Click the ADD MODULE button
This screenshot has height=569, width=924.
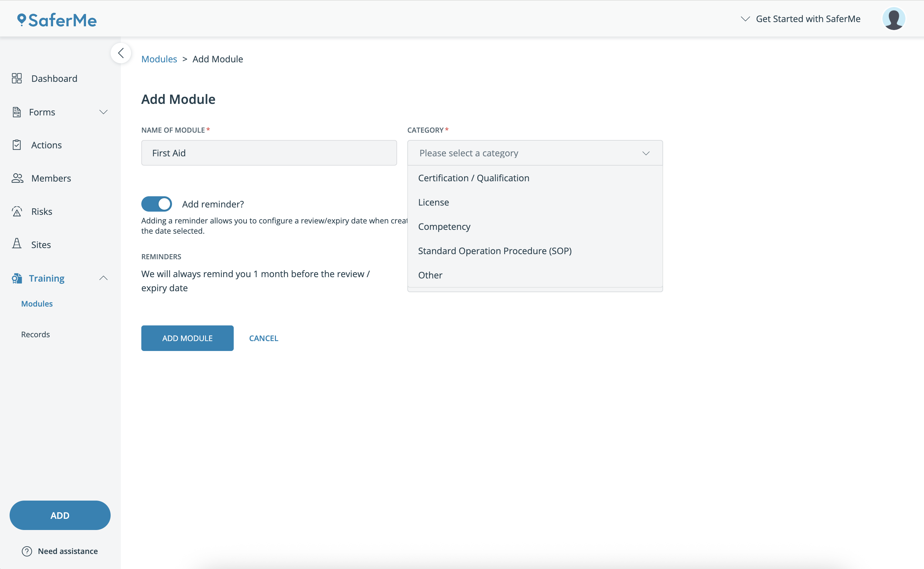187,338
